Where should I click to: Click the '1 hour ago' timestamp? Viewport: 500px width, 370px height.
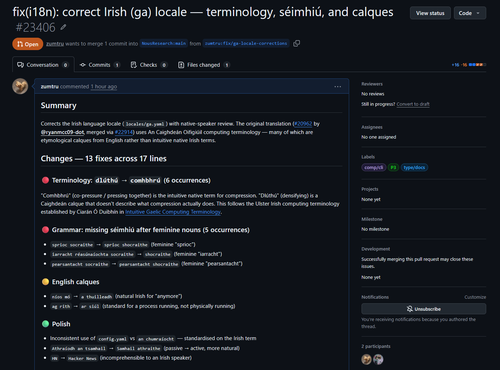coord(104,87)
